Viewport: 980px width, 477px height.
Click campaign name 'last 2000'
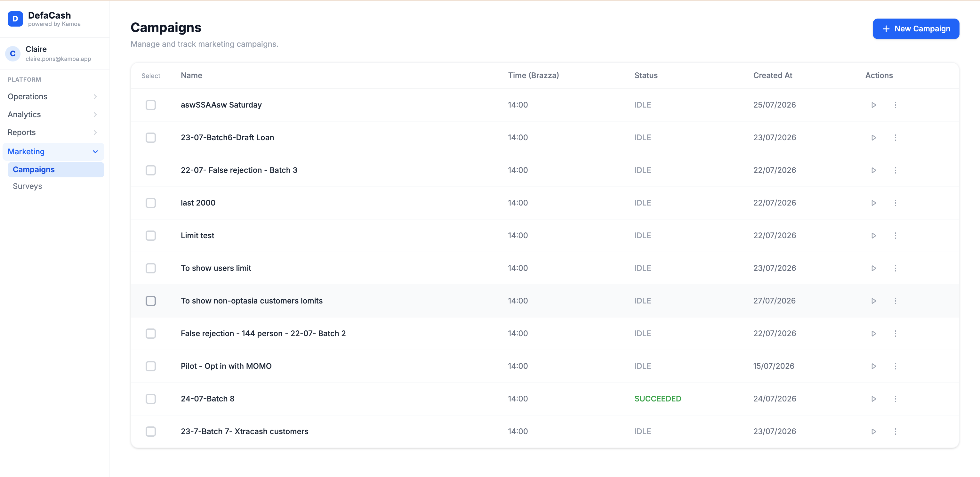198,203
